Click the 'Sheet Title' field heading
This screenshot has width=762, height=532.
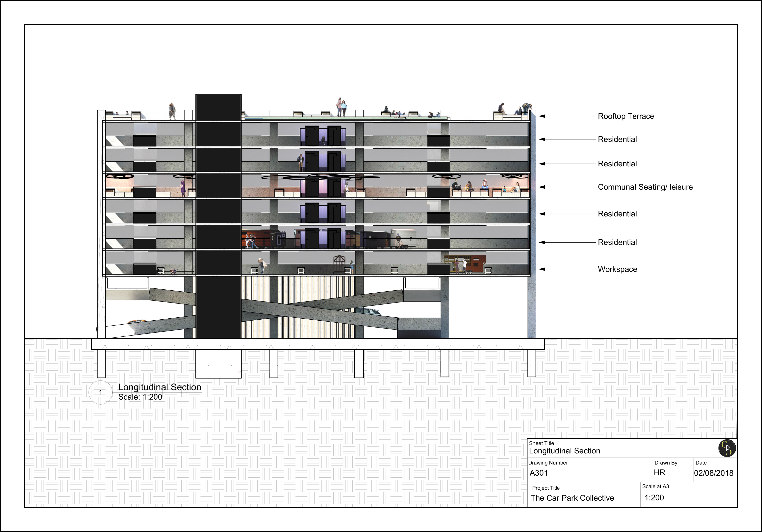[x=541, y=443]
